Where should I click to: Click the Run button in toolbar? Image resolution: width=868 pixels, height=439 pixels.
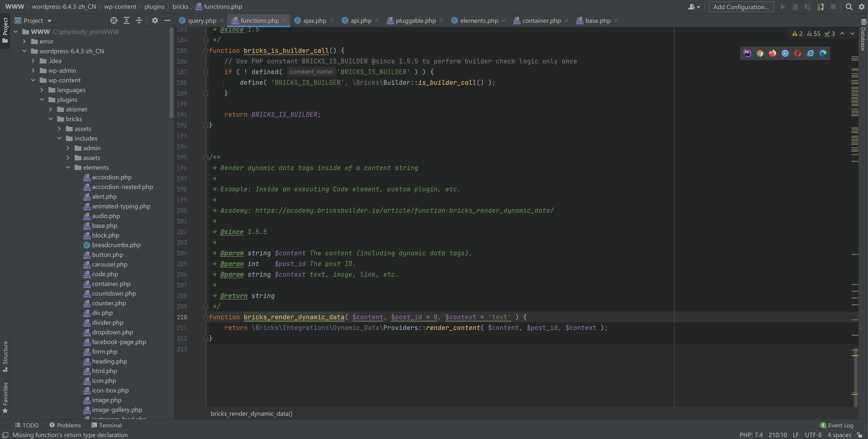(x=783, y=7)
